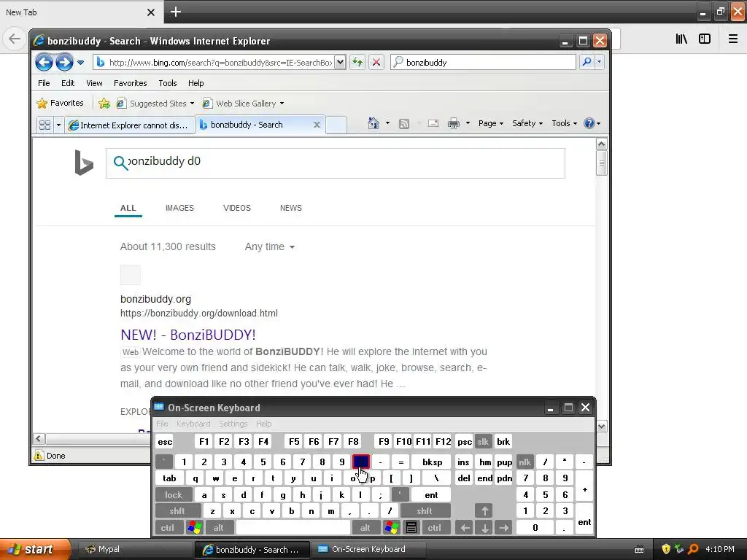Click the esc key on On-Screen Keyboard

[165, 442]
